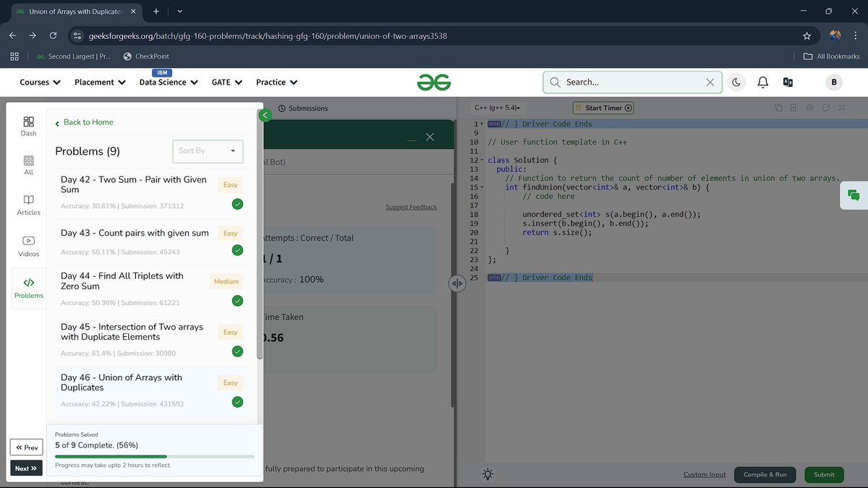
Task: Click solved checkmark for Day 45 Intersection
Action: pyautogui.click(x=237, y=351)
